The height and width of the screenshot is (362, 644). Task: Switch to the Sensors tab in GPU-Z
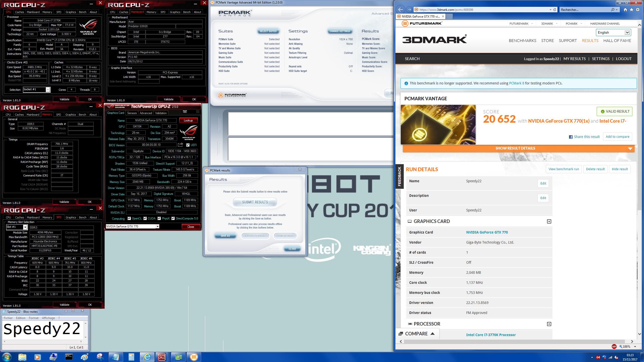tap(132, 113)
